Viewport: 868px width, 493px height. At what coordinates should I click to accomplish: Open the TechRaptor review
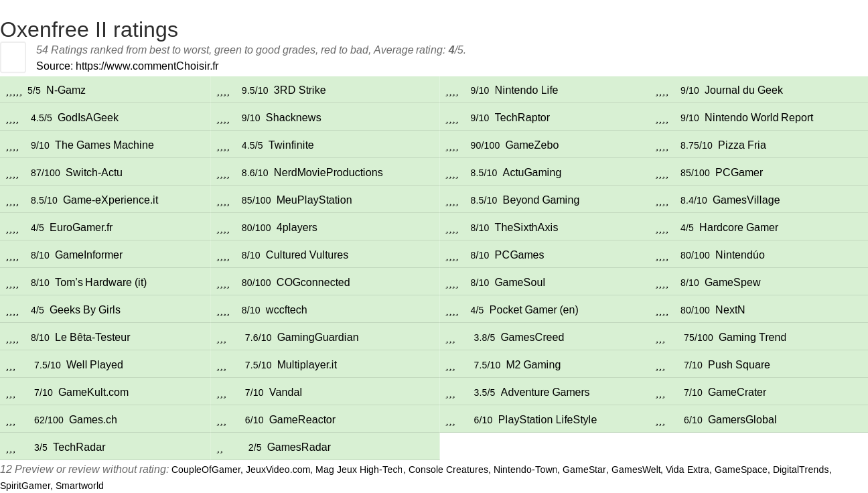[x=522, y=117]
